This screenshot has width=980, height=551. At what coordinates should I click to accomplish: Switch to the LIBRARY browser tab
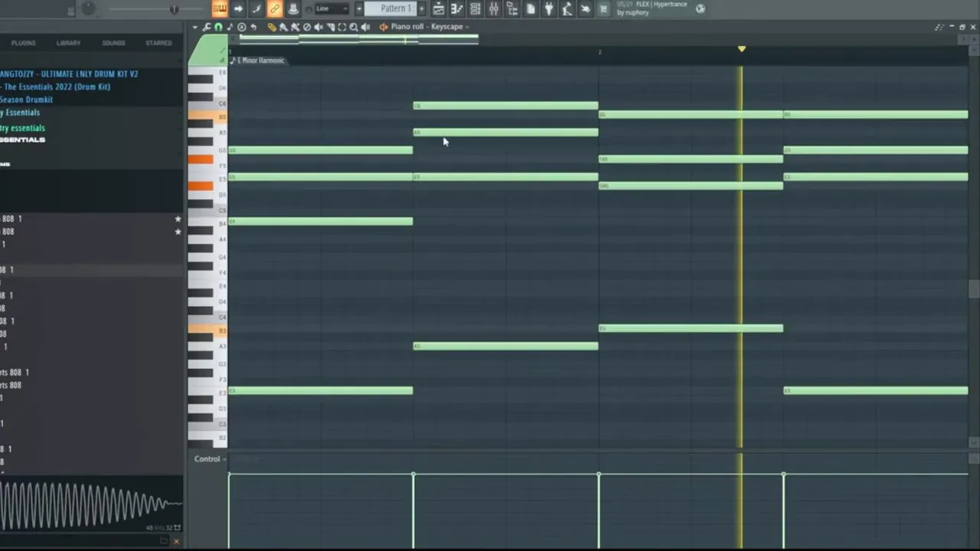pos(68,43)
